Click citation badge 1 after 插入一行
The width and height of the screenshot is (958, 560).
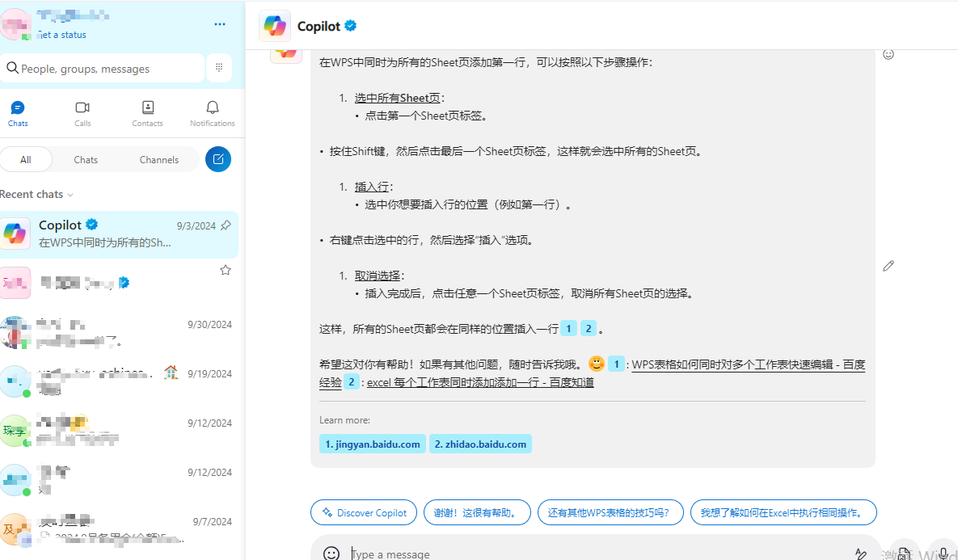(568, 329)
